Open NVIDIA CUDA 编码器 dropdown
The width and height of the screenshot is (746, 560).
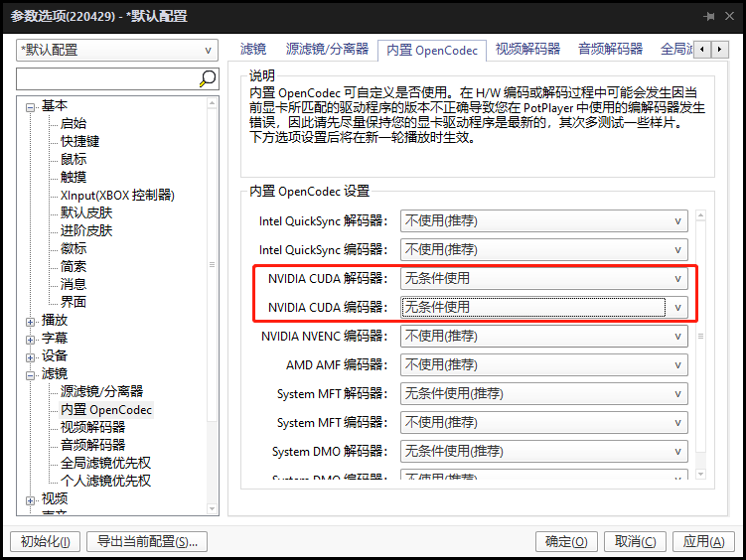(543, 307)
